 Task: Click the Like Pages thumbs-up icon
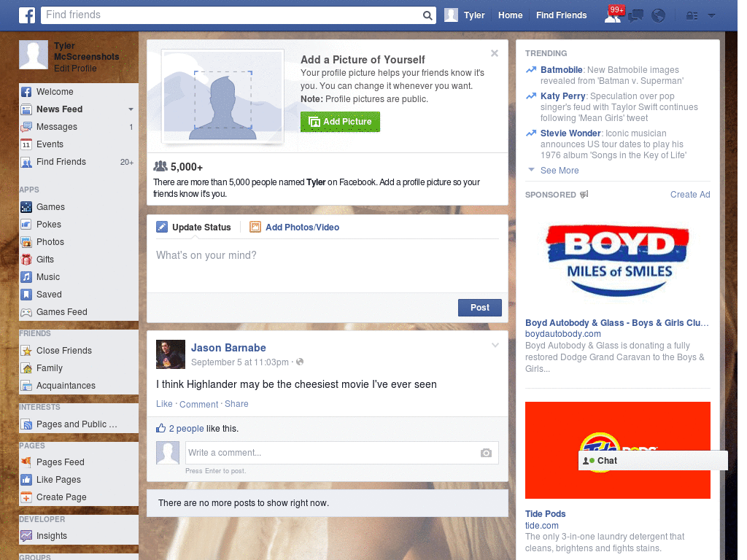pos(26,480)
